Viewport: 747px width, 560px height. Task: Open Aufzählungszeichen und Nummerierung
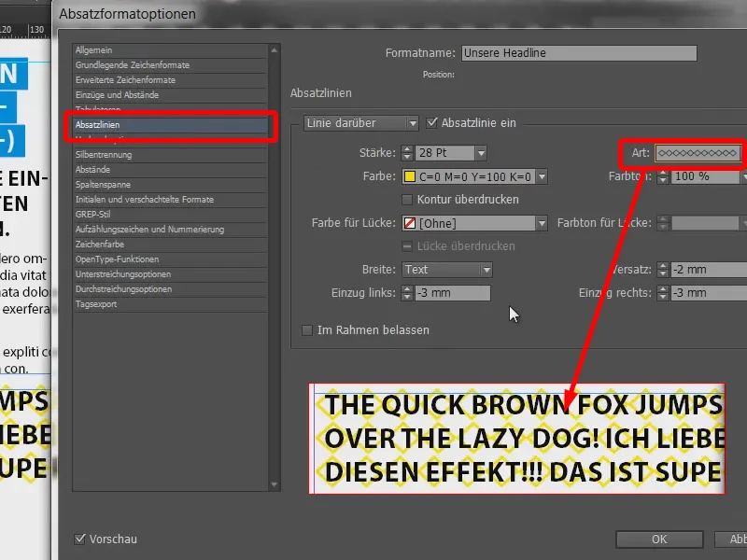[x=170, y=229]
